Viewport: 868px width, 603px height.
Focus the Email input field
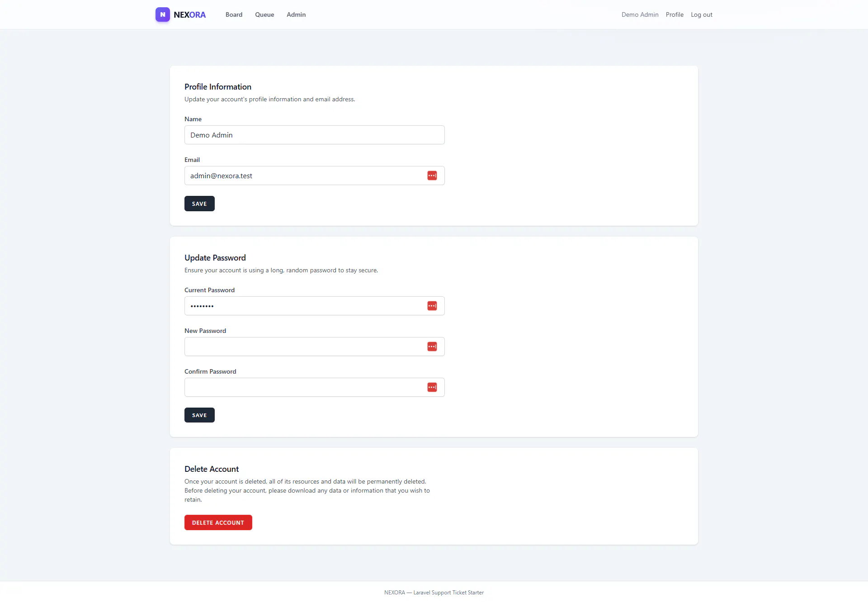pos(315,176)
